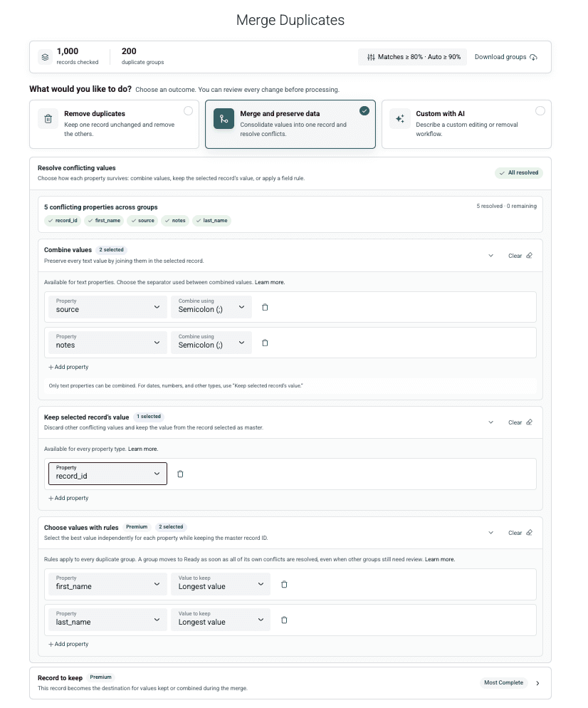
Task: Select the Remove duplicates radio option
Action: (188, 110)
